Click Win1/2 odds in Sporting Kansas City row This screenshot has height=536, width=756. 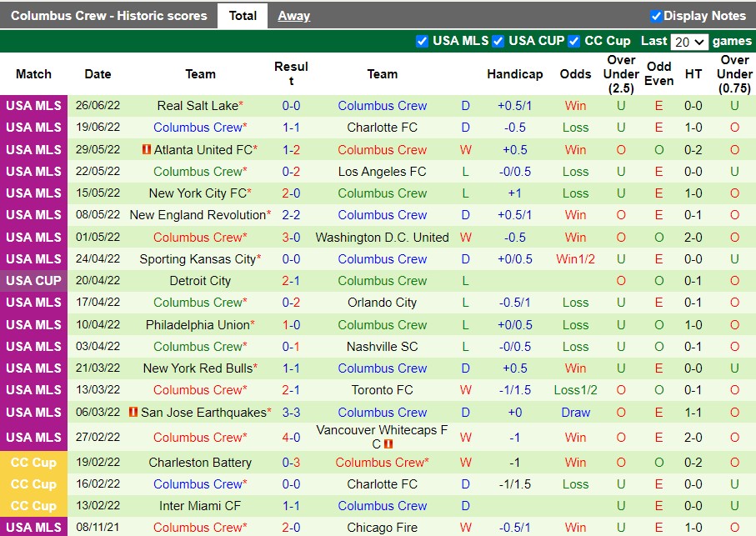[575, 259]
